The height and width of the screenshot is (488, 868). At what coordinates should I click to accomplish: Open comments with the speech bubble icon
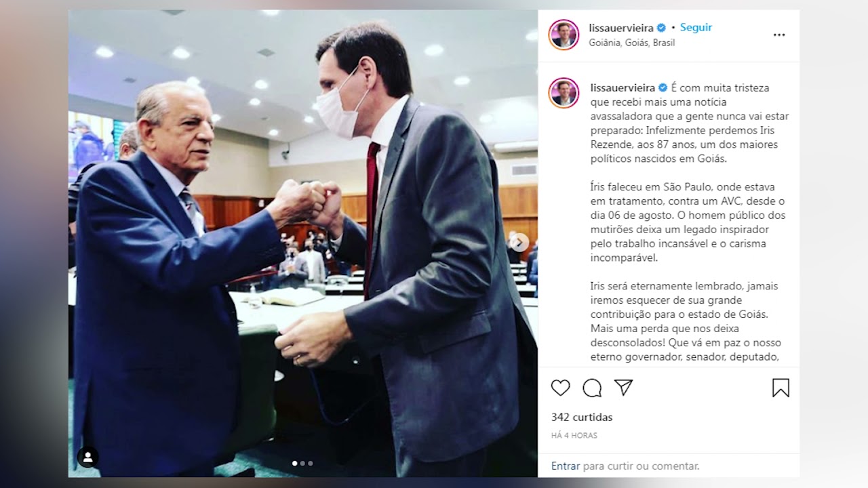(592, 388)
